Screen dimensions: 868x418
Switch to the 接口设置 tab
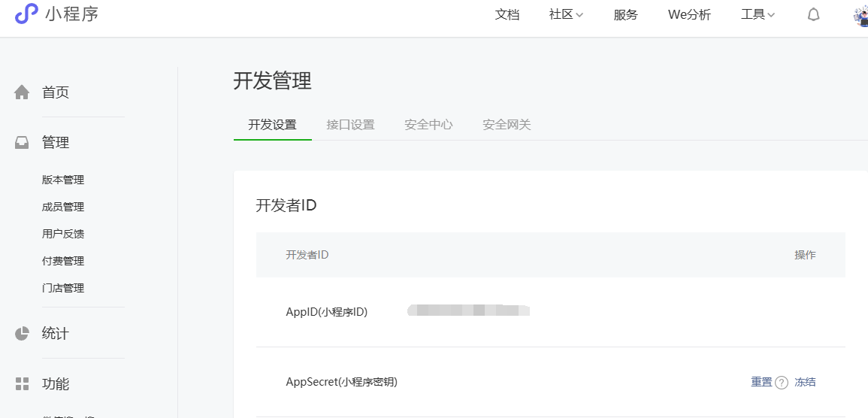pos(350,125)
